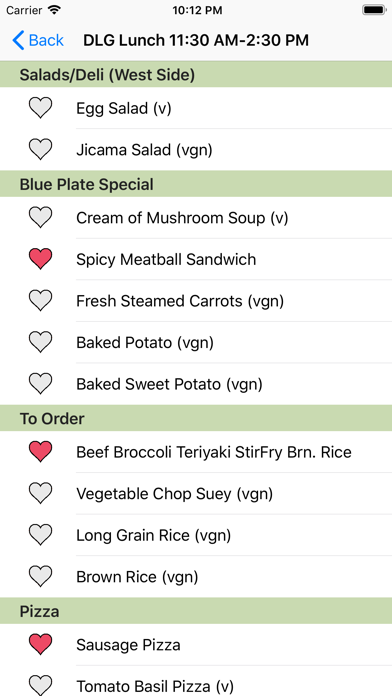Image resolution: width=392 pixels, height=696 pixels.
Task: Tap heart next to Tomato Basil Pizza
Action: [x=40, y=686]
